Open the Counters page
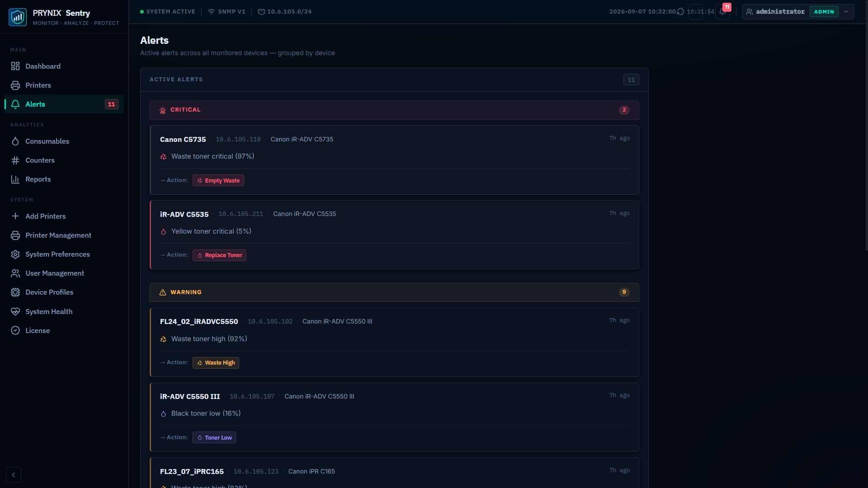868x488 pixels. [64, 160]
